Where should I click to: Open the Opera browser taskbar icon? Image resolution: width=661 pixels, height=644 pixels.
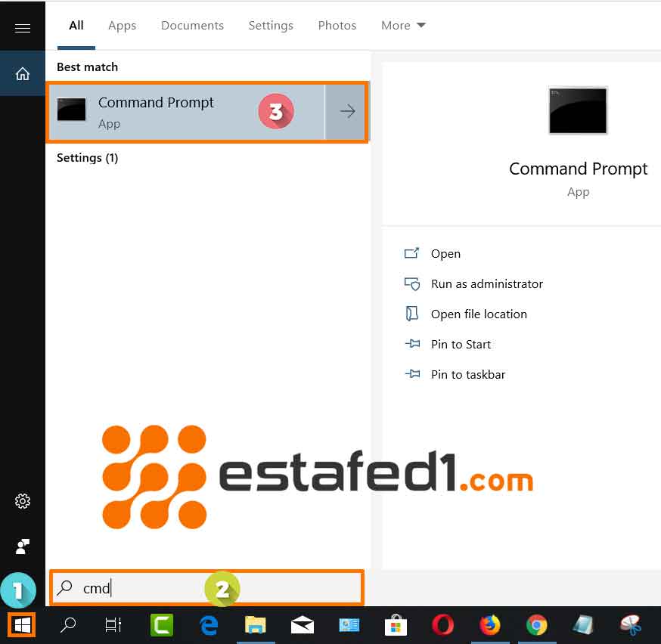point(442,625)
